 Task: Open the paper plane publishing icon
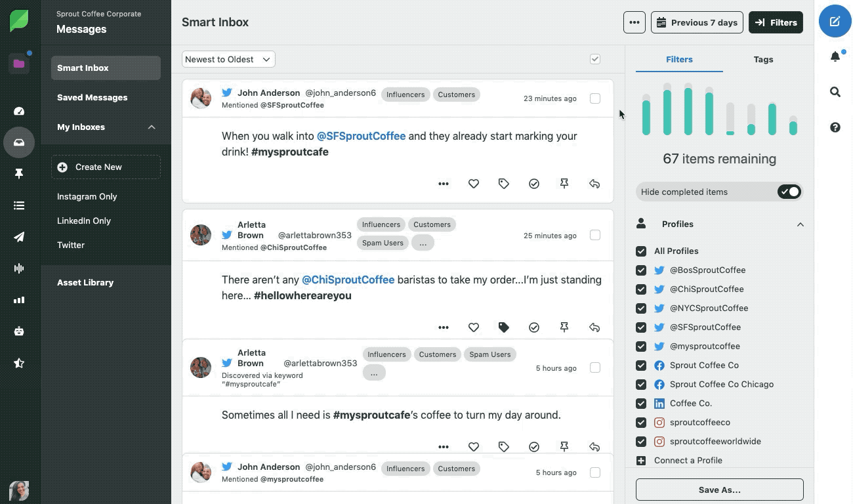coord(19,237)
